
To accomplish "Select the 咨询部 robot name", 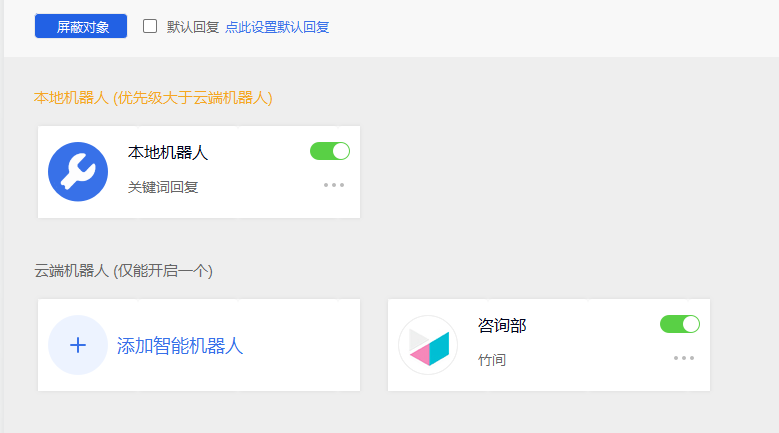I will pyautogui.click(x=502, y=326).
